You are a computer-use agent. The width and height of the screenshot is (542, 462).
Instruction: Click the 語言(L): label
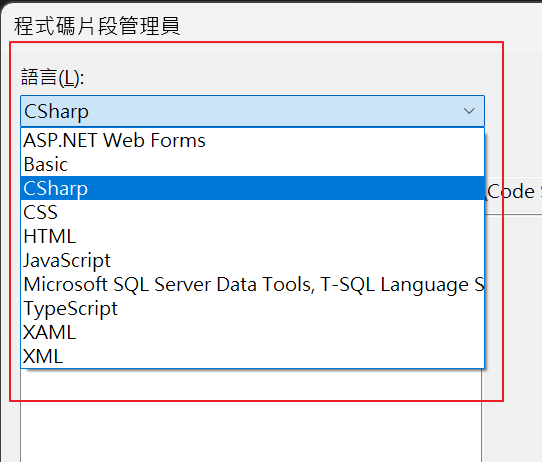coord(53,77)
